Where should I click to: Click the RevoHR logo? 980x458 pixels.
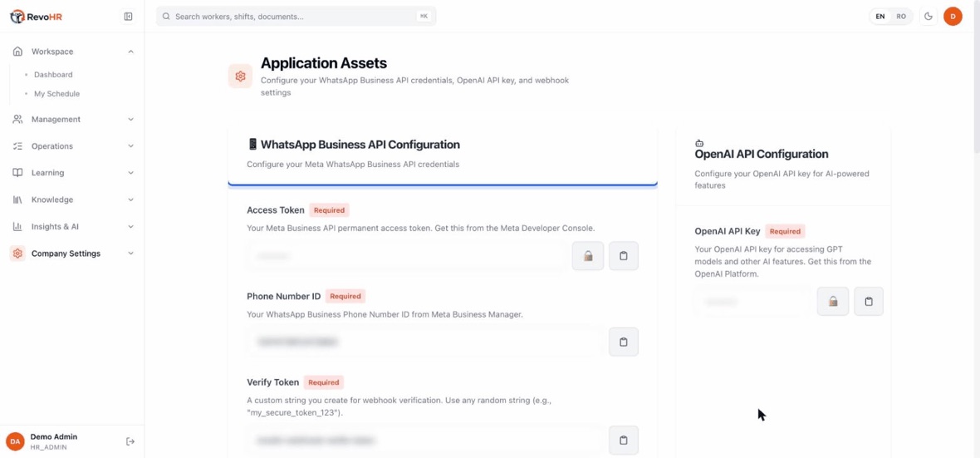coord(37,17)
